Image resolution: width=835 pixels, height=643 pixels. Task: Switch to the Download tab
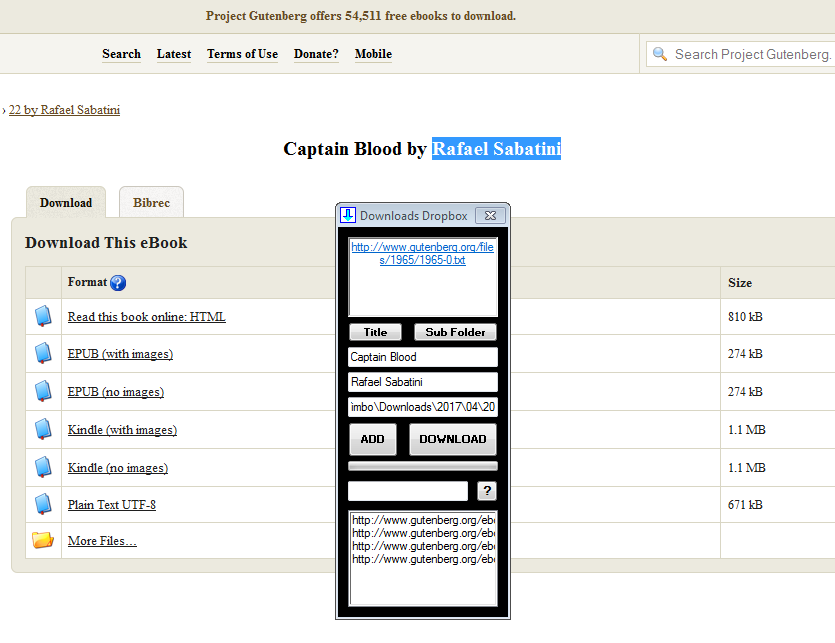click(66, 202)
